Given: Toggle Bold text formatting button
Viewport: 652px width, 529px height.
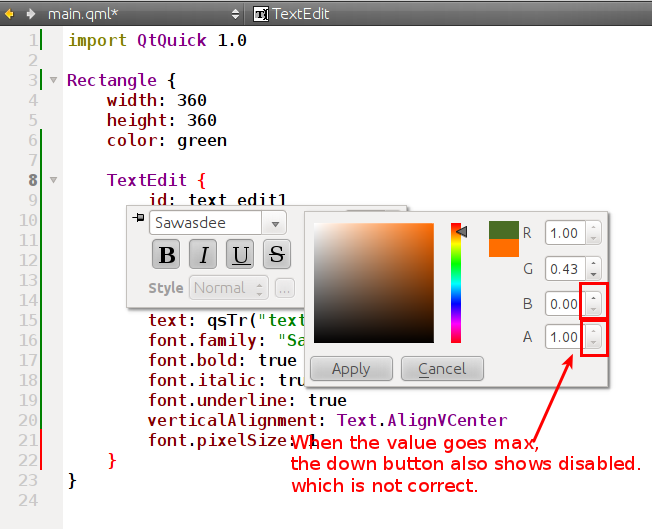Looking at the screenshot, I should coord(166,254).
